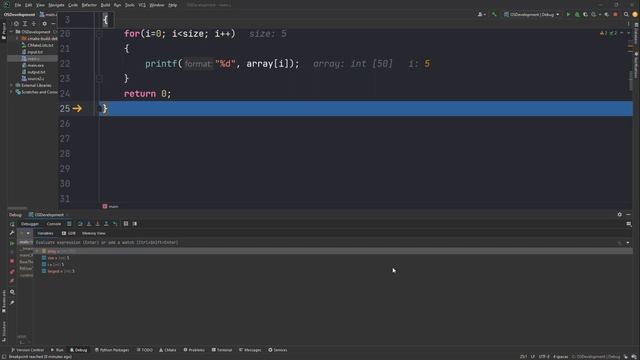The image size is (640, 360).
Task: Hide the Project panel with minus icon
Action: (53, 24)
